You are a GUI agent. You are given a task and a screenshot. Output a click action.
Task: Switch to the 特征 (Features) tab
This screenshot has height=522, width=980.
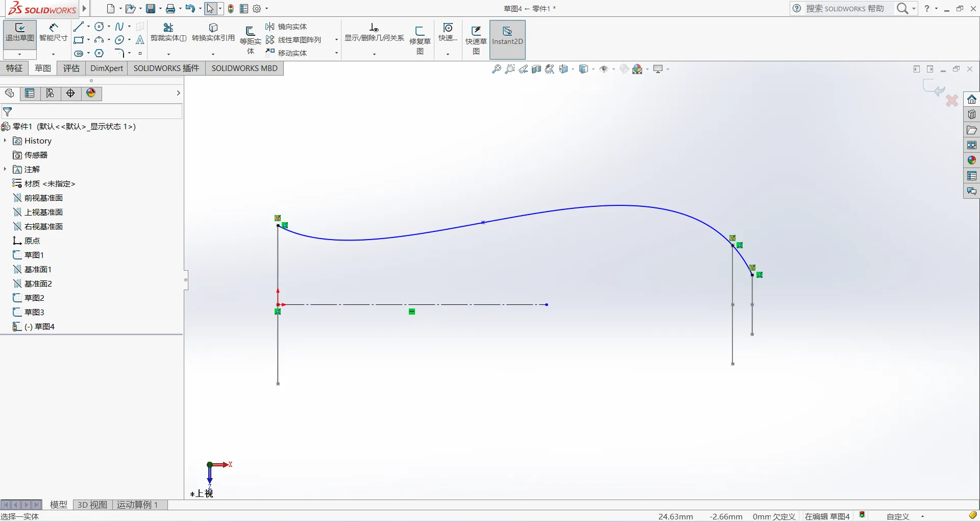14,68
